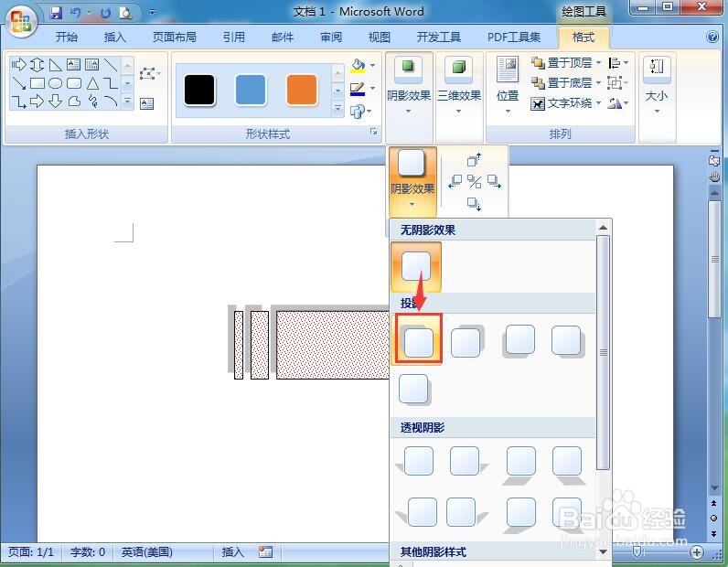Open shape outline dropdown arrow
Screen dimensions: 728x567
pos(373,88)
